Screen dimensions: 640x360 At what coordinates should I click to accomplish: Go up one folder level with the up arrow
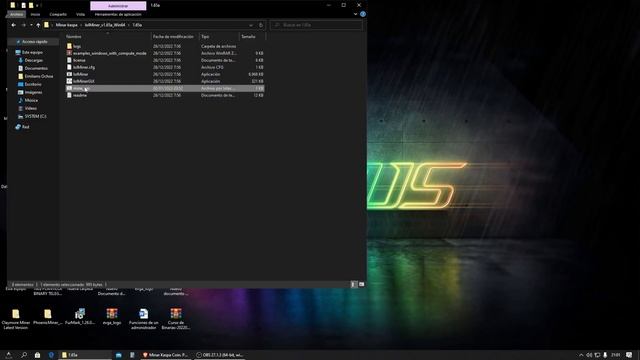(38, 25)
